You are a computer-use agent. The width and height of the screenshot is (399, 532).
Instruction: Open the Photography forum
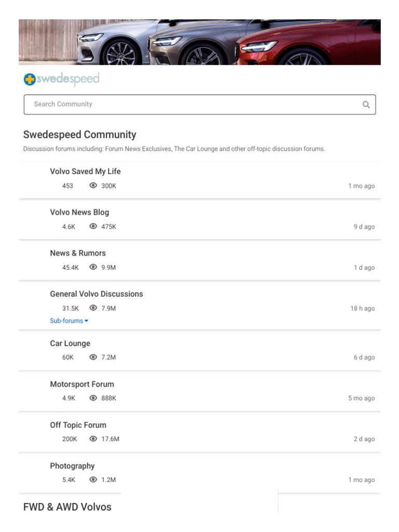72,466
